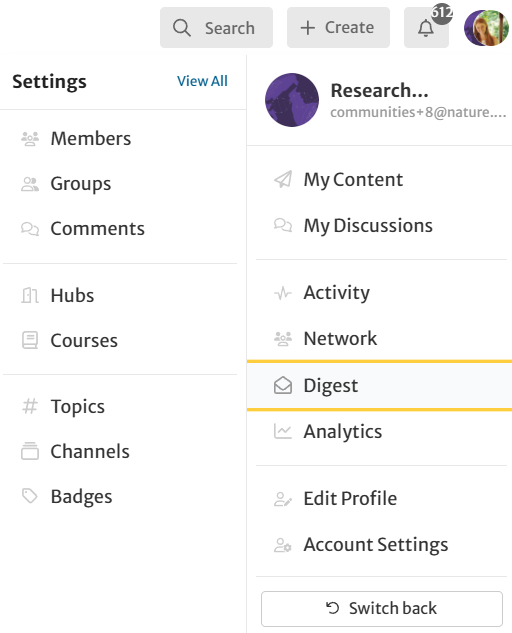The width and height of the screenshot is (512, 633).
Task: Click Edit Profile option
Action: [350, 499]
